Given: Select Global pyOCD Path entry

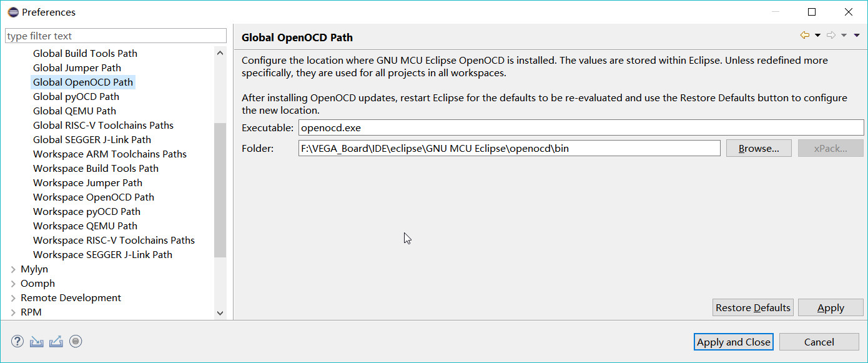Looking at the screenshot, I should pos(76,96).
